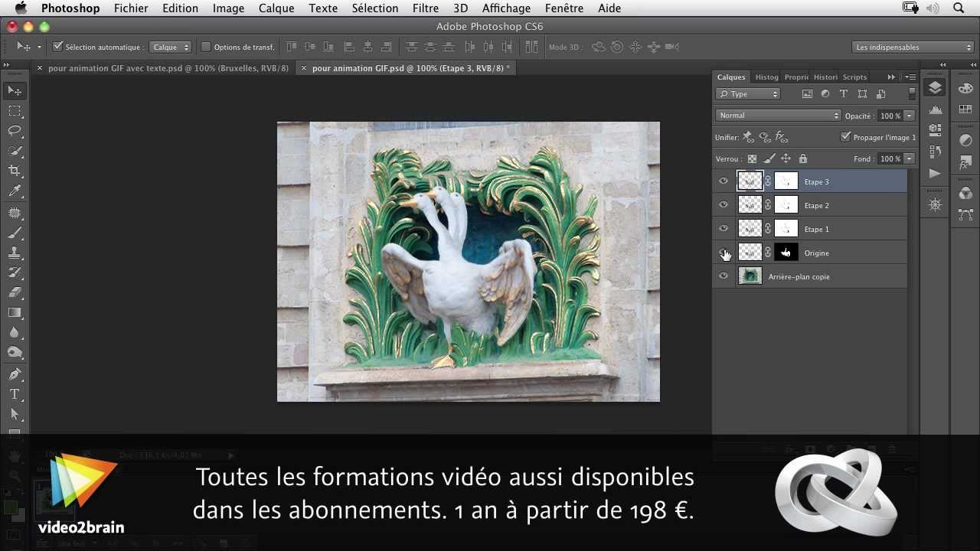Open the Fenêtre menu

click(x=563, y=8)
